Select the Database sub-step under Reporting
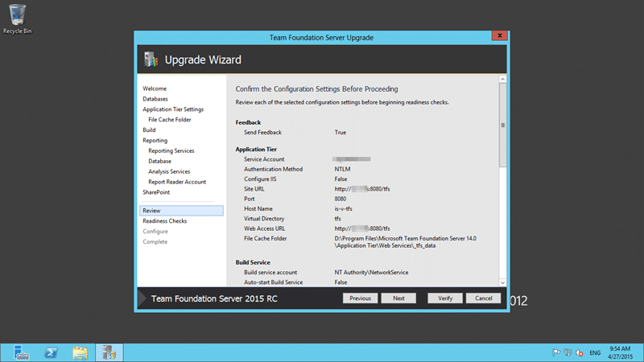644x362 pixels. click(159, 162)
